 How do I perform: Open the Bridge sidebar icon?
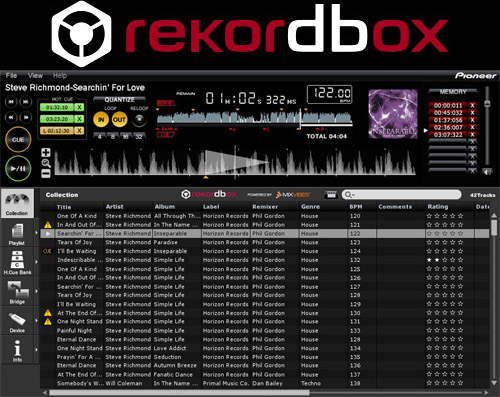(x=17, y=292)
